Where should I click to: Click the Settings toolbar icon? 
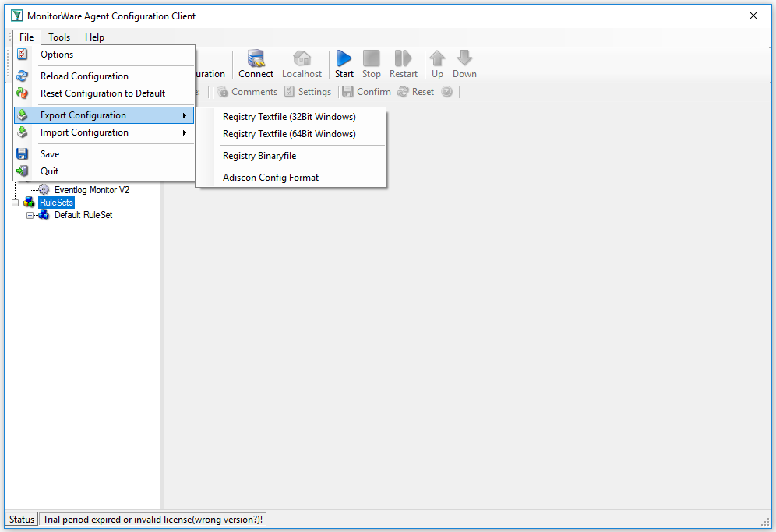pos(290,92)
